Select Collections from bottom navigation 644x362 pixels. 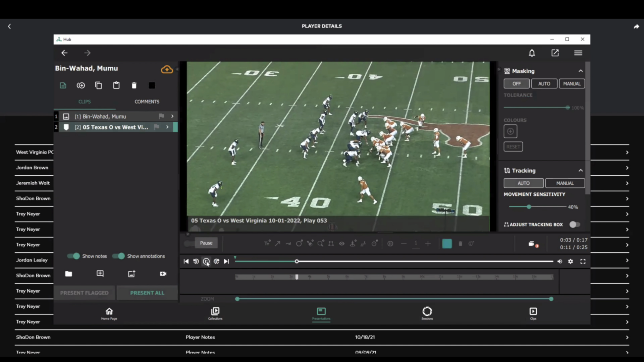pyautogui.click(x=215, y=313)
